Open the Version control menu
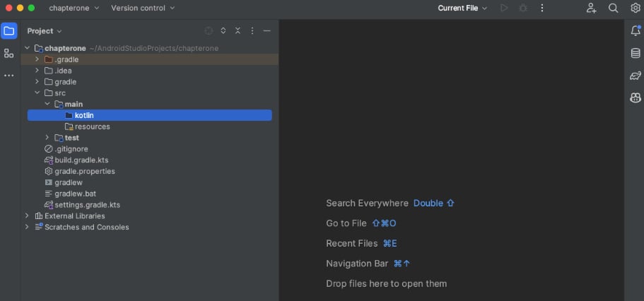 click(143, 8)
